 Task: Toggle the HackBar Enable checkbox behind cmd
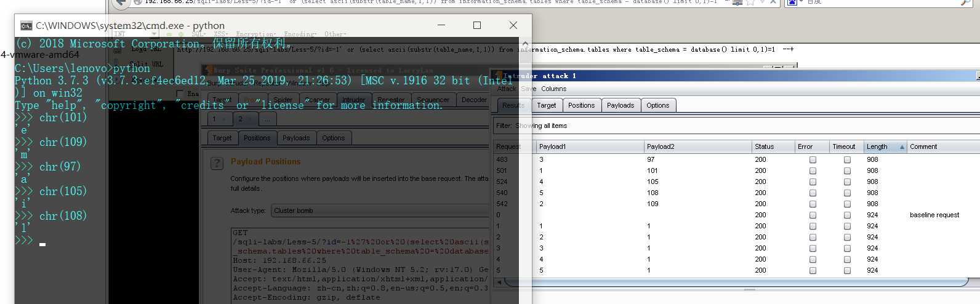point(180,94)
